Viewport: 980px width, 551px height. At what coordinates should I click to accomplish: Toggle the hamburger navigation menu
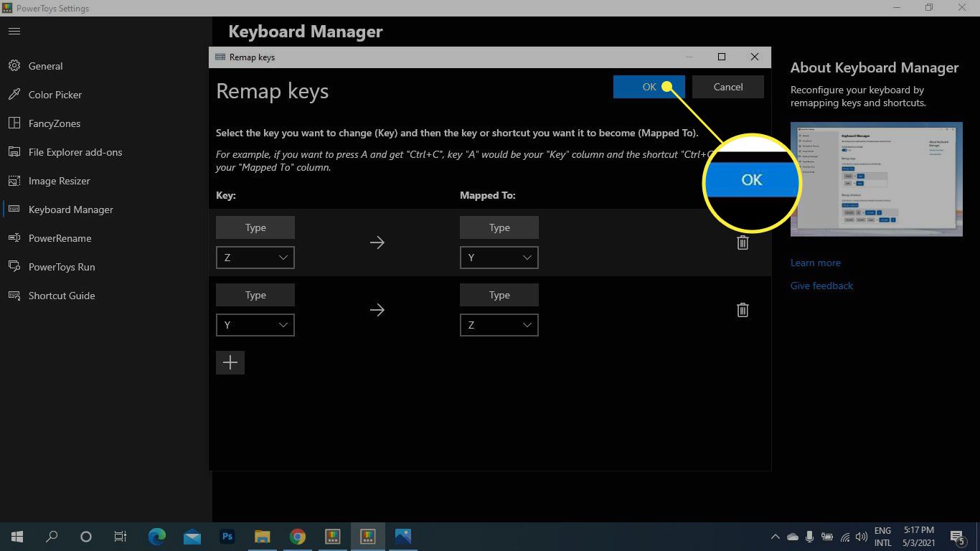pos(14,32)
